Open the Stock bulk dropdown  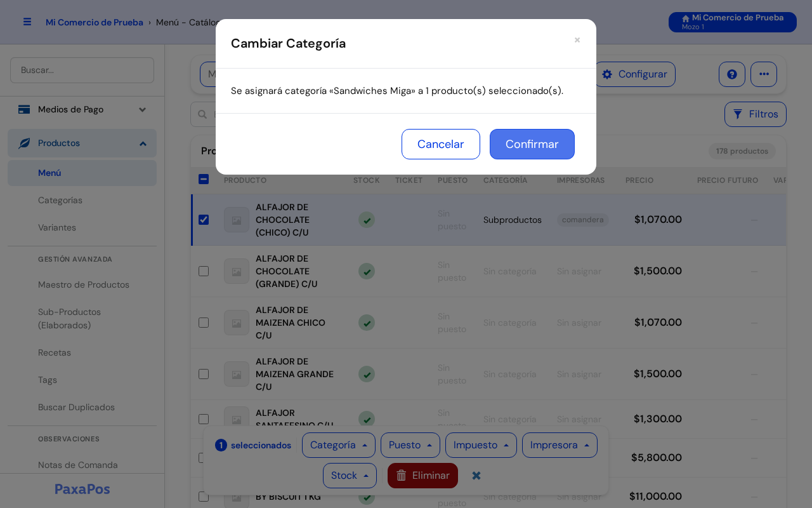click(x=350, y=476)
